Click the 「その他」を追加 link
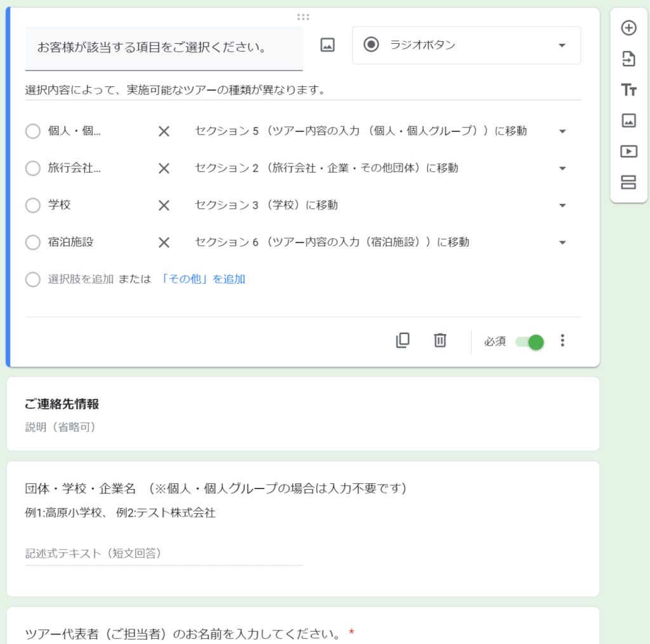The image size is (650, 644). tap(203, 279)
